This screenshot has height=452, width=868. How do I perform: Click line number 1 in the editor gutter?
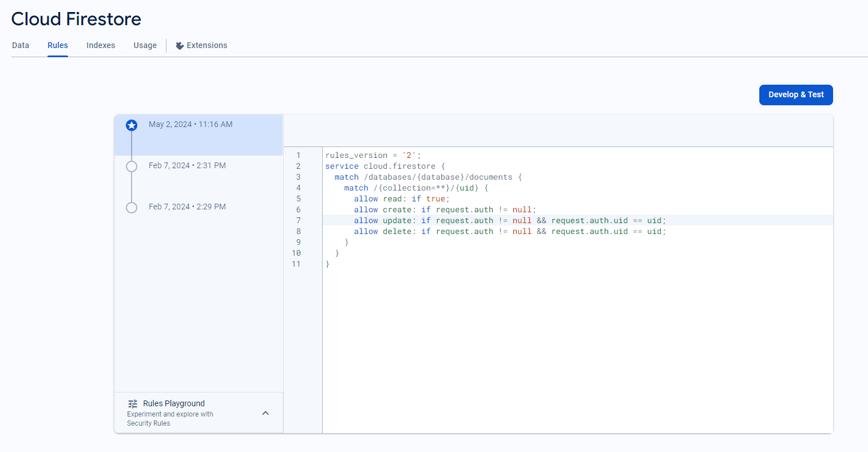[x=298, y=156]
